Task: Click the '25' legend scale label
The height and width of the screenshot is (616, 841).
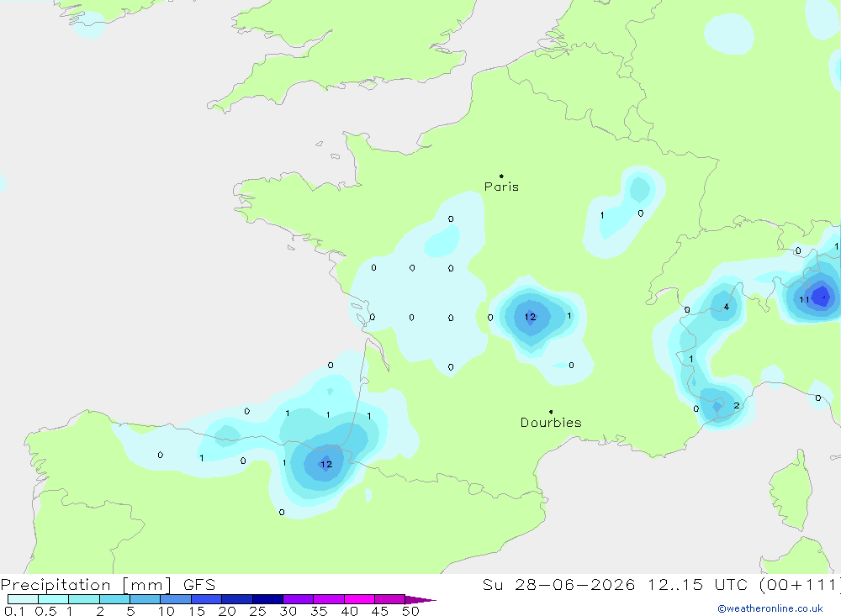Action: pyautogui.click(x=257, y=611)
